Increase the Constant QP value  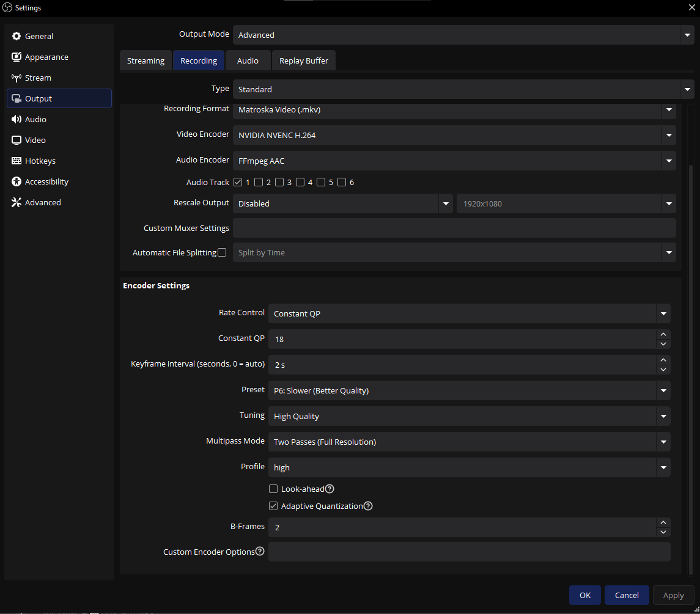point(663,334)
